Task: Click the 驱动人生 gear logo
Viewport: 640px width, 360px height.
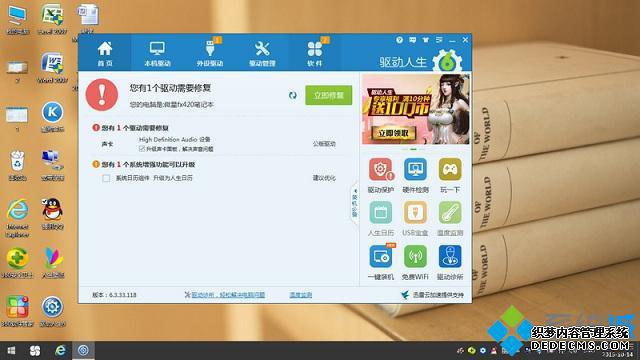Action: pos(447,61)
